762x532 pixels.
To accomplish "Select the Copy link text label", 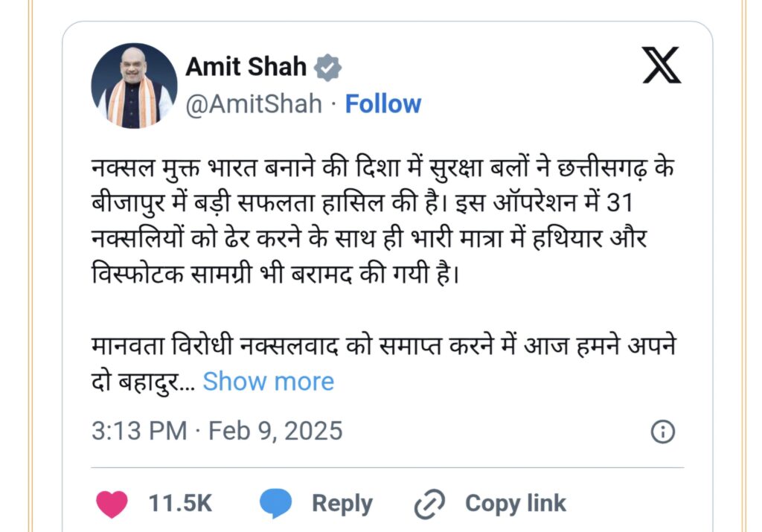I will [x=516, y=503].
